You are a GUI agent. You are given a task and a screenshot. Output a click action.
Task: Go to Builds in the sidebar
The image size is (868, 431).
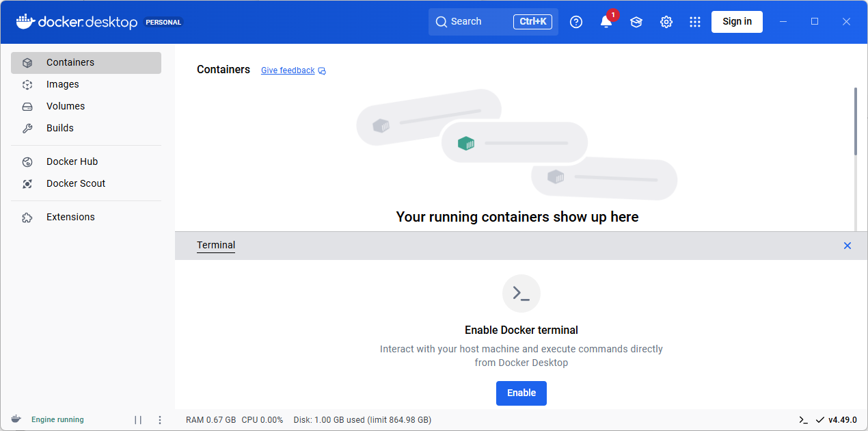click(x=86, y=128)
